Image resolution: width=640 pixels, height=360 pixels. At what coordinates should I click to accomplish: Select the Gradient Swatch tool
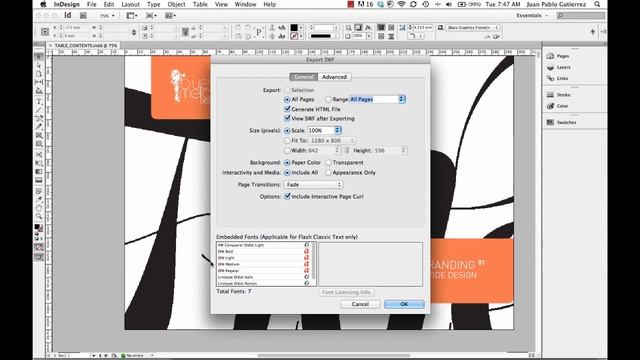[x=39, y=172]
